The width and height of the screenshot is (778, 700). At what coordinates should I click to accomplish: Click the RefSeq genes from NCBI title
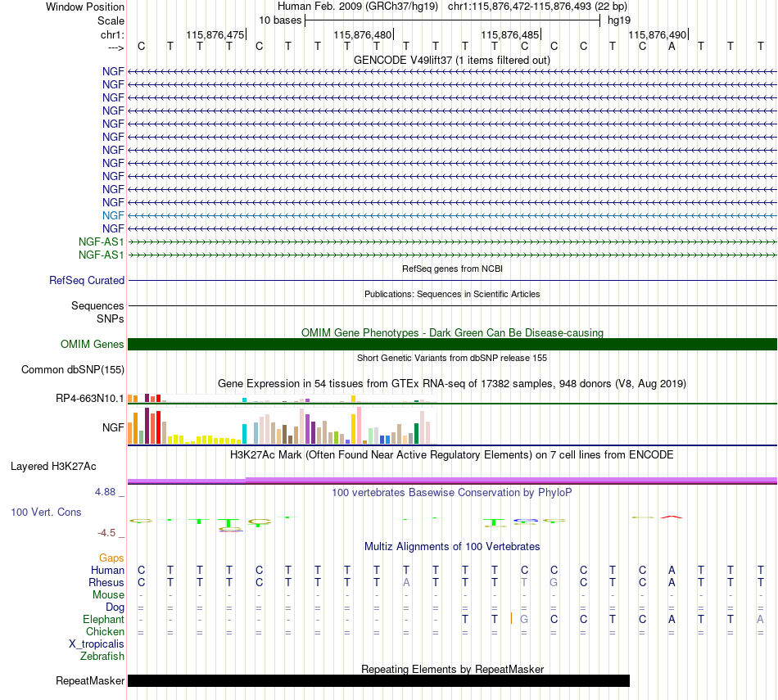point(452,269)
